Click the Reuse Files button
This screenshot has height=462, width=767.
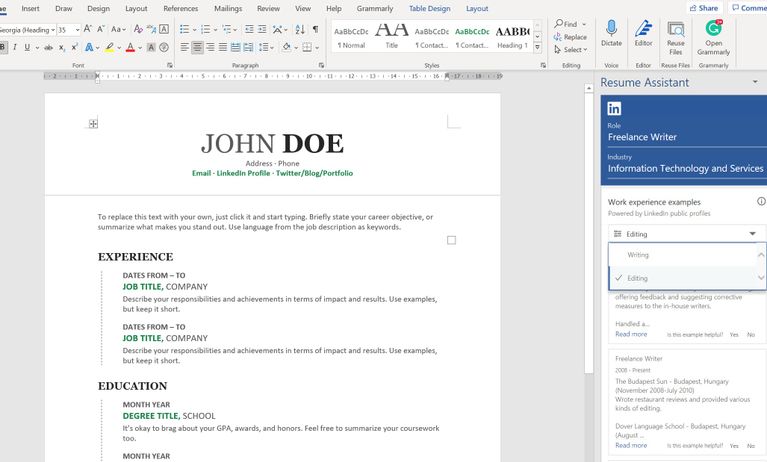676,38
